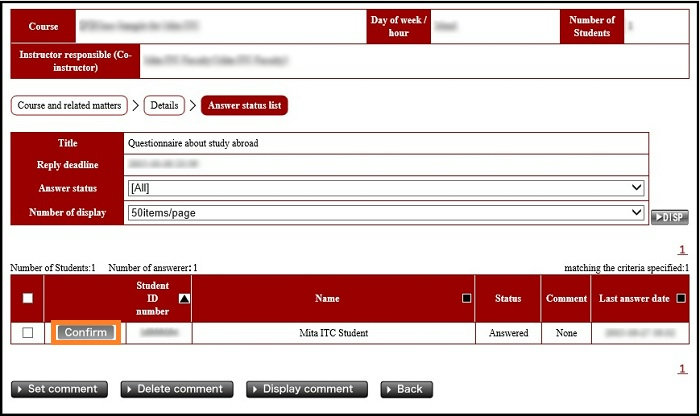Viewport: 700px width, 416px height.
Task: Open page 1 link above the table
Action: 682,250
